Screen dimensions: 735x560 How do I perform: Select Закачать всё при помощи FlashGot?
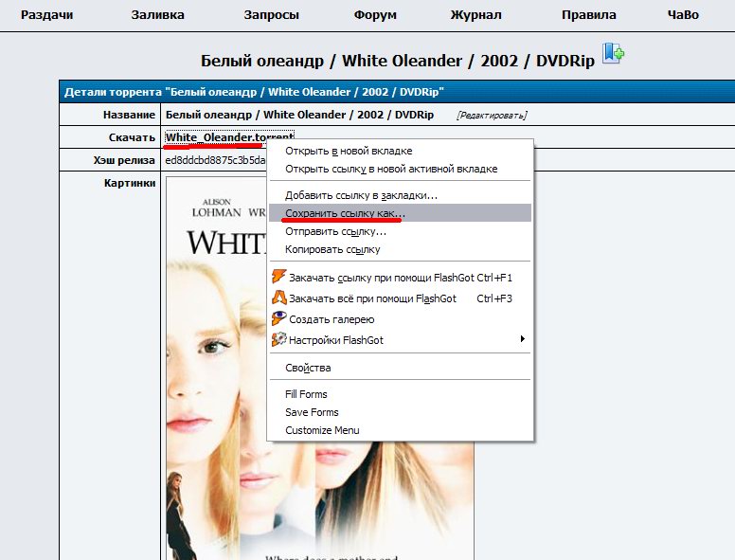click(x=400, y=298)
